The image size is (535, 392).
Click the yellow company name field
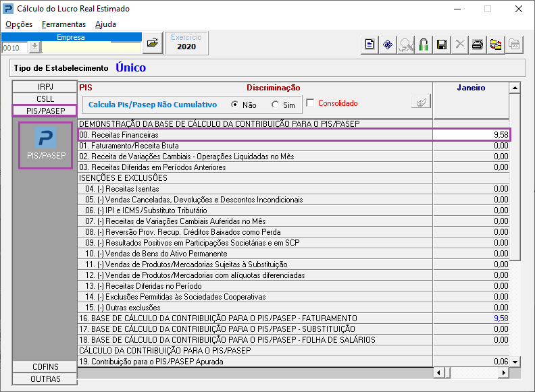point(91,47)
